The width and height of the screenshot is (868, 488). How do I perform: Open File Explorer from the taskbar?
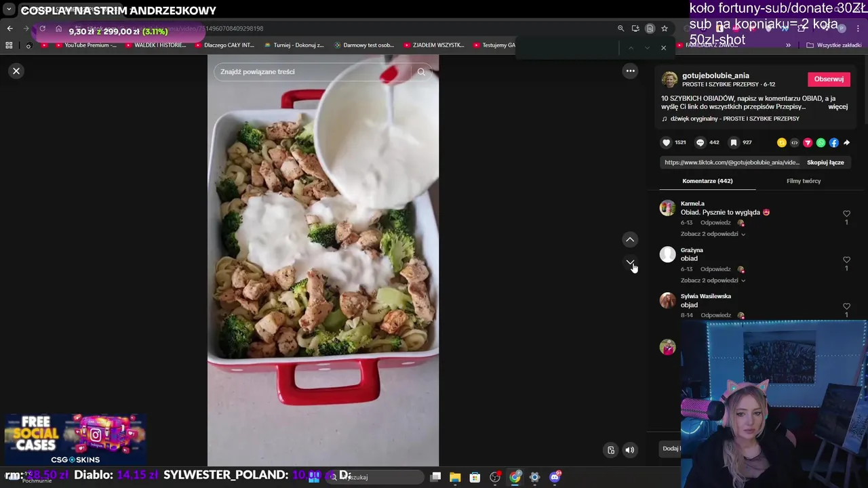pyautogui.click(x=455, y=477)
